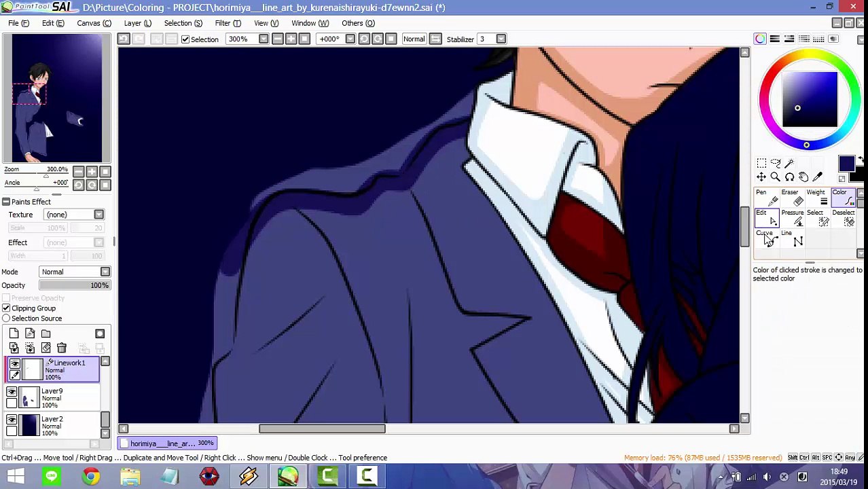Clear the layer with the eraser icon

pos(46,348)
